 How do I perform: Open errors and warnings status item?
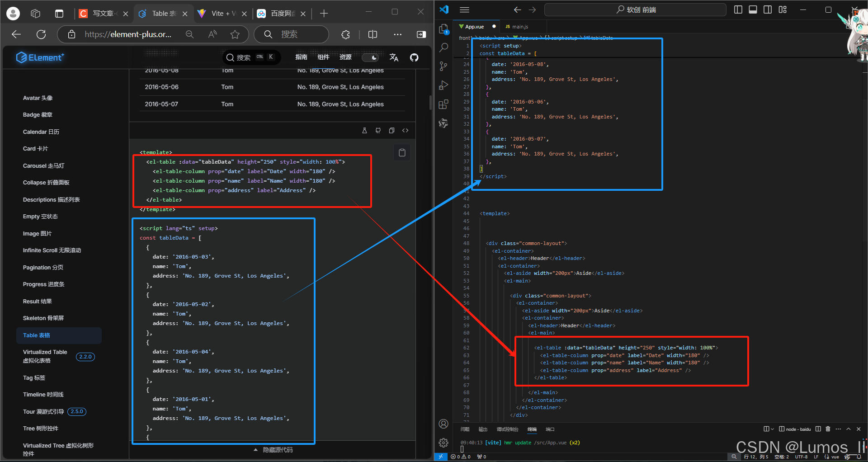(x=461, y=457)
